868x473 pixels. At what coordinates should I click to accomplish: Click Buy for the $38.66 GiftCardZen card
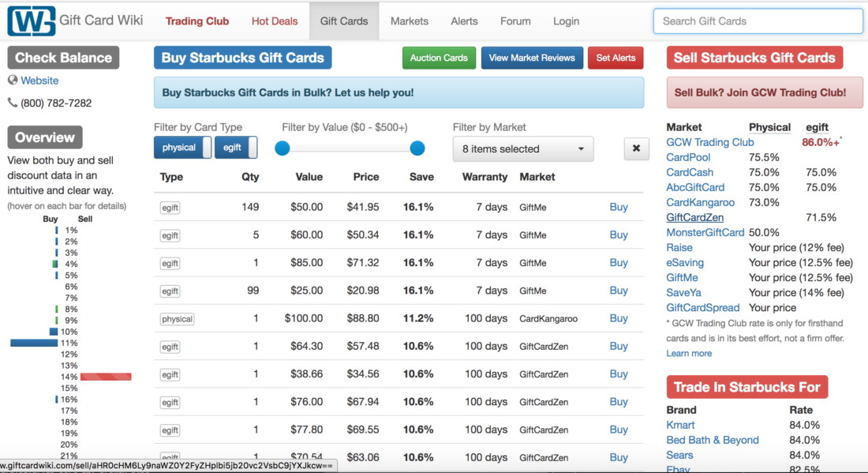coord(619,374)
